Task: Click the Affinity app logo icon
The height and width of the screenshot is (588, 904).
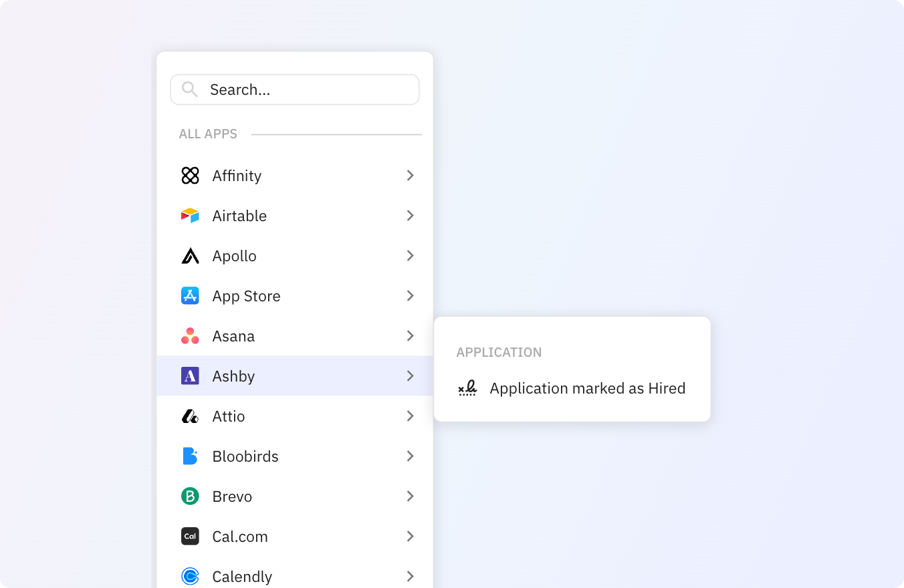Action: pyautogui.click(x=191, y=176)
